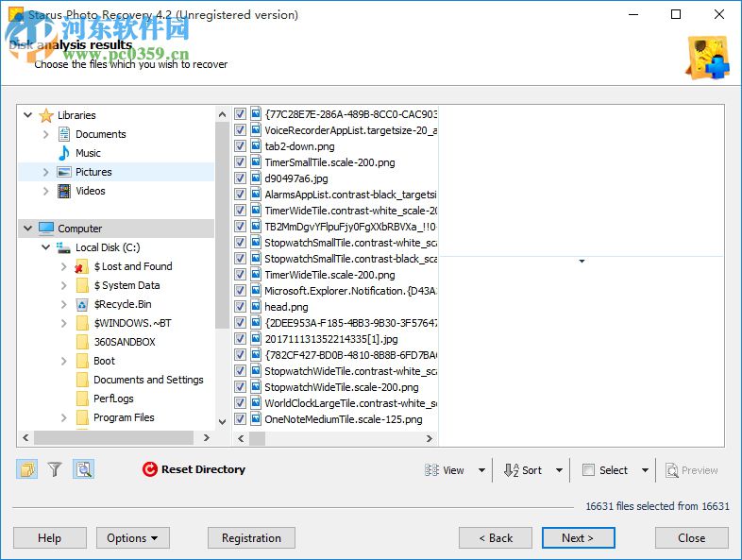Open the Sort dropdown arrow
742x560 pixels.
coord(560,470)
